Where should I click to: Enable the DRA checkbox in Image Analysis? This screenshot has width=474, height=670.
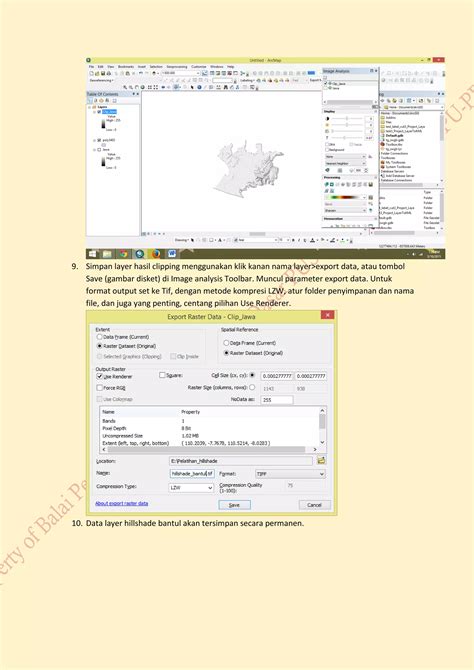tap(327, 144)
